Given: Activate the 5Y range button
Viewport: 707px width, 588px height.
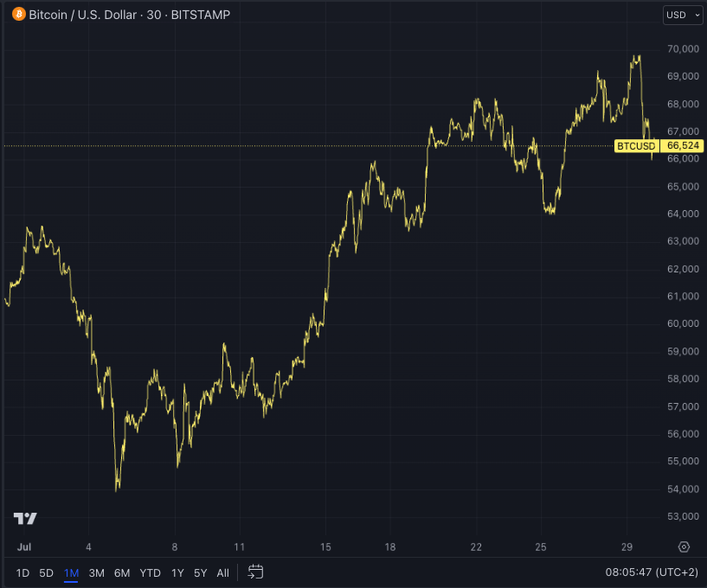Looking at the screenshot, I should 200,572.
